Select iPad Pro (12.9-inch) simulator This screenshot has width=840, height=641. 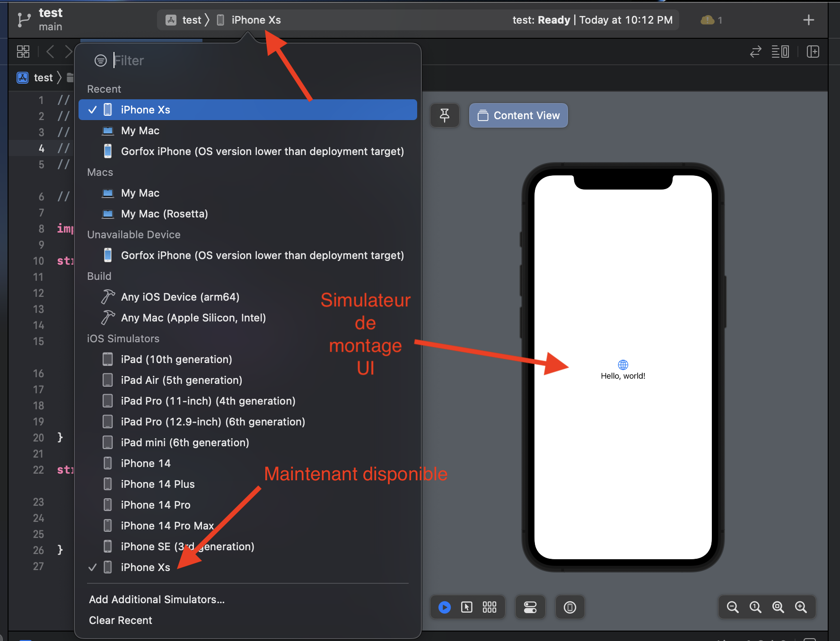248,422
